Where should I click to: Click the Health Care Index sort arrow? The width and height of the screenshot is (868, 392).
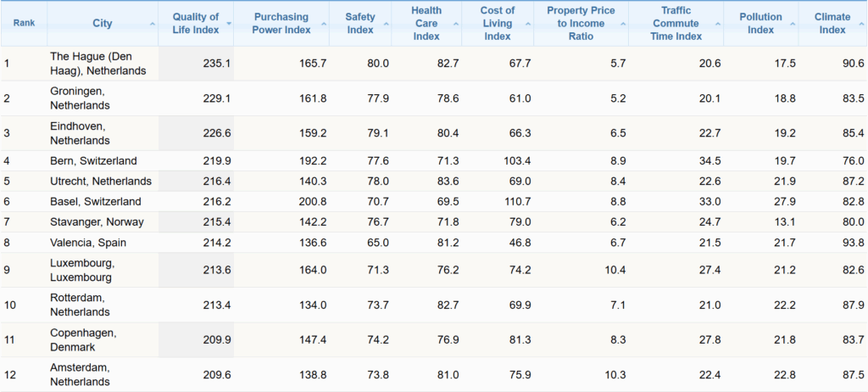456,24
